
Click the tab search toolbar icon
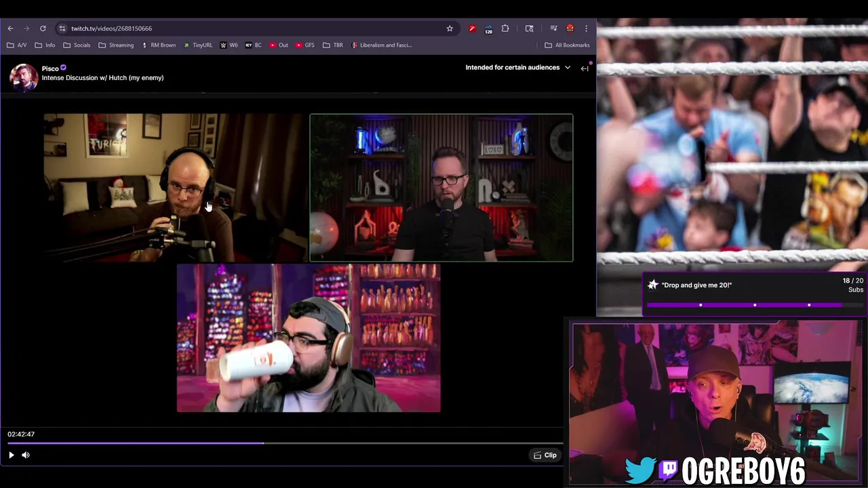click(529, 28)
